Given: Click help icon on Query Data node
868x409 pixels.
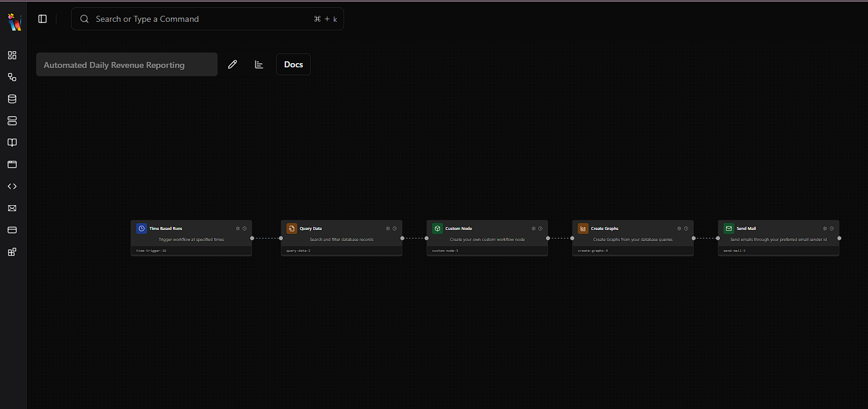Looking at the screenshot, I should (395, 229).
